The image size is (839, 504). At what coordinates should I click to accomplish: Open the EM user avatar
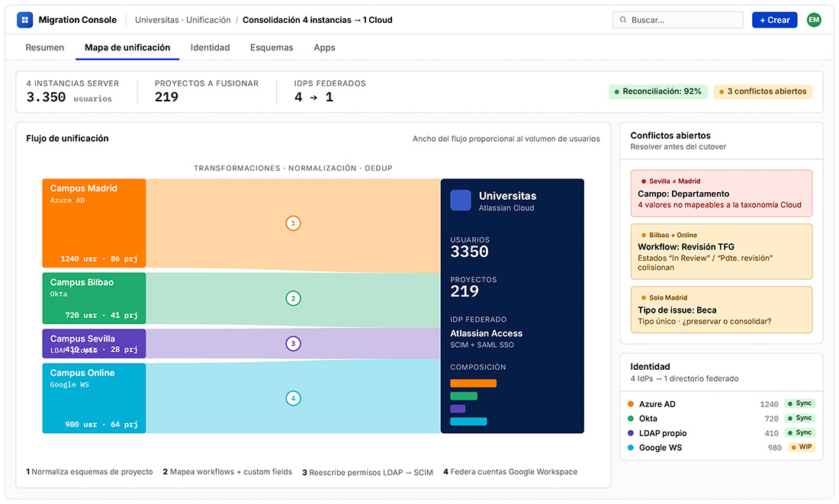coord(813,20)
